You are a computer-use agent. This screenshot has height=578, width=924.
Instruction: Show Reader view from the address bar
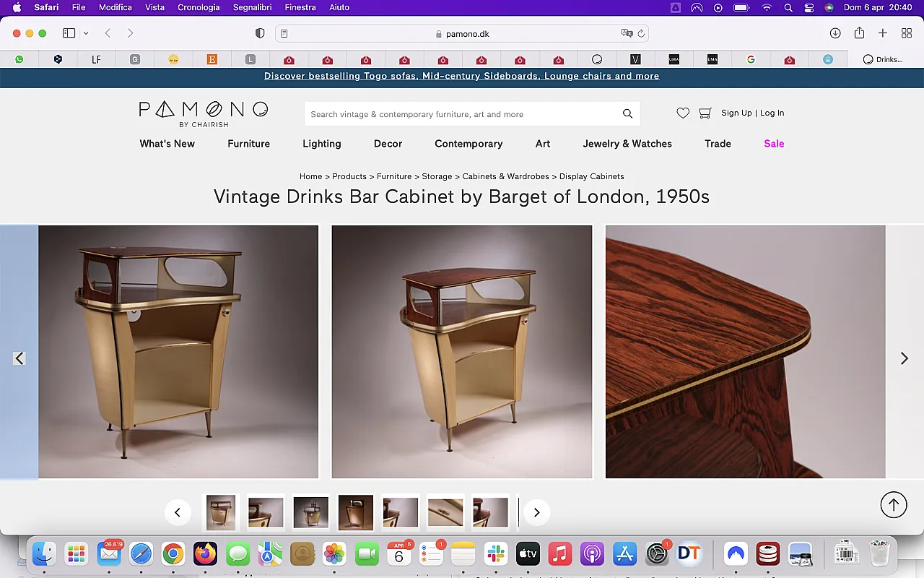(x=284, y=33)
